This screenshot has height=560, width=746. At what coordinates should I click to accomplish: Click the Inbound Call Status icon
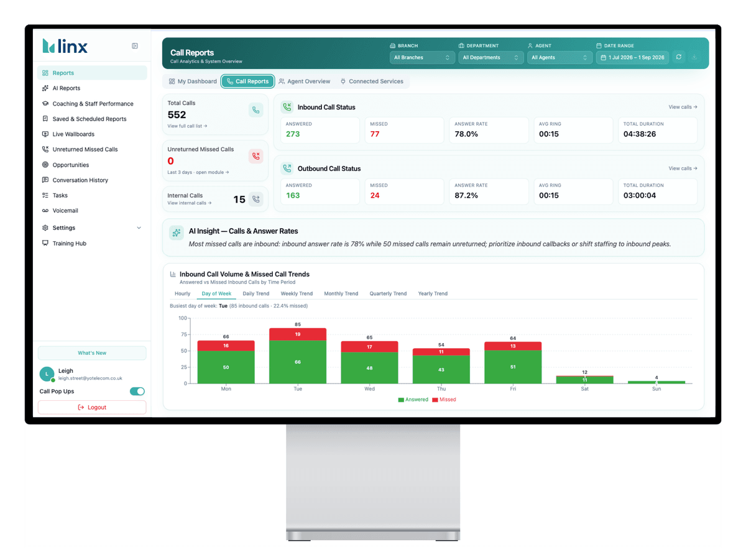tap(287, 107)
